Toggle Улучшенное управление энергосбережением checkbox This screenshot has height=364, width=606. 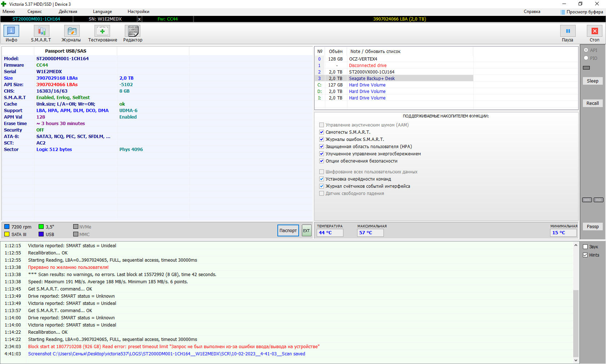pos(321,154)
